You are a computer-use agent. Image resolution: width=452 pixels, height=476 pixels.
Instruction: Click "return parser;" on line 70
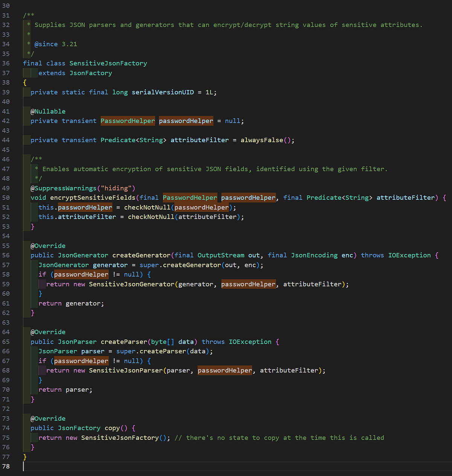click(x=66, y=390)
